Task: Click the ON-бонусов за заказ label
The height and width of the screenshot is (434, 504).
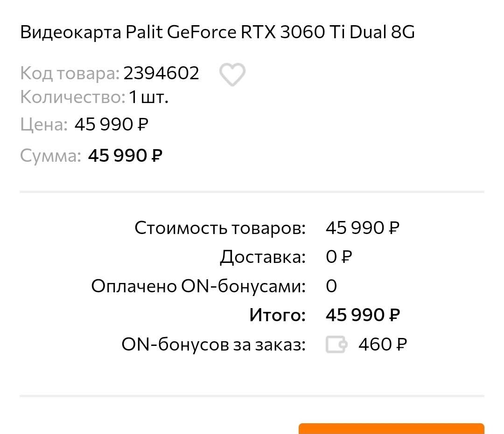Action: 213,344
